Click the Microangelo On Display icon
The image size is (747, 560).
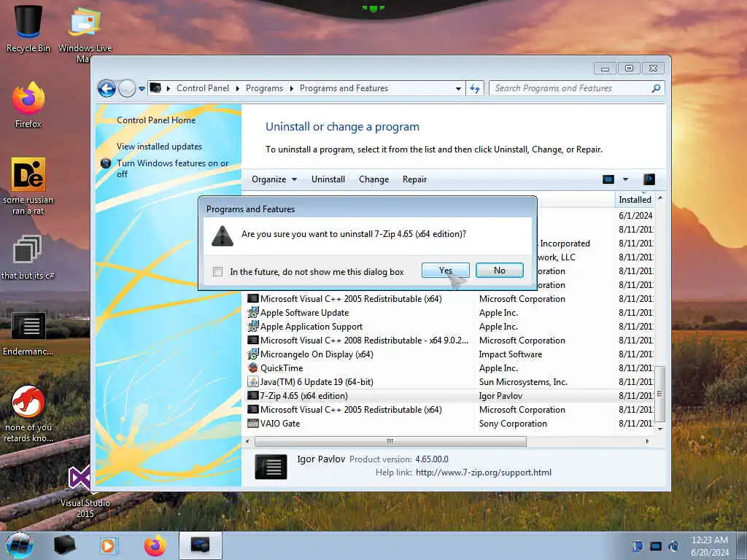click(253, 354)
